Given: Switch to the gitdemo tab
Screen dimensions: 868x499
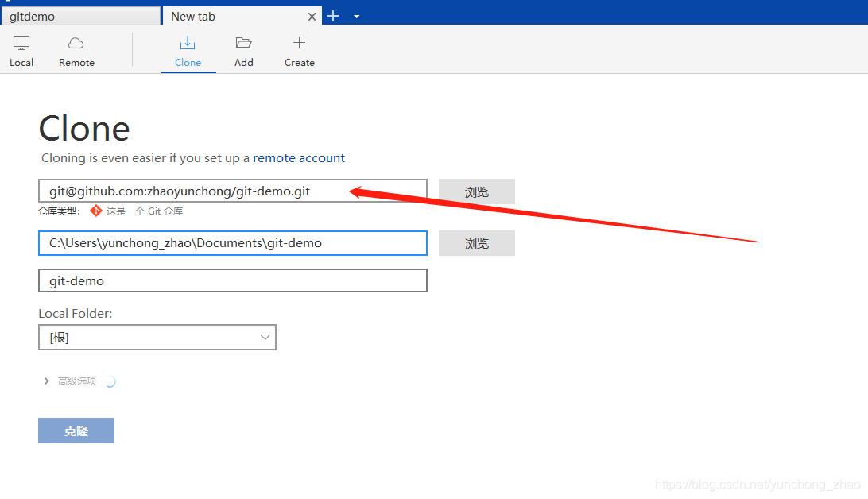Looking at the screenshot, I should [81, 16].
